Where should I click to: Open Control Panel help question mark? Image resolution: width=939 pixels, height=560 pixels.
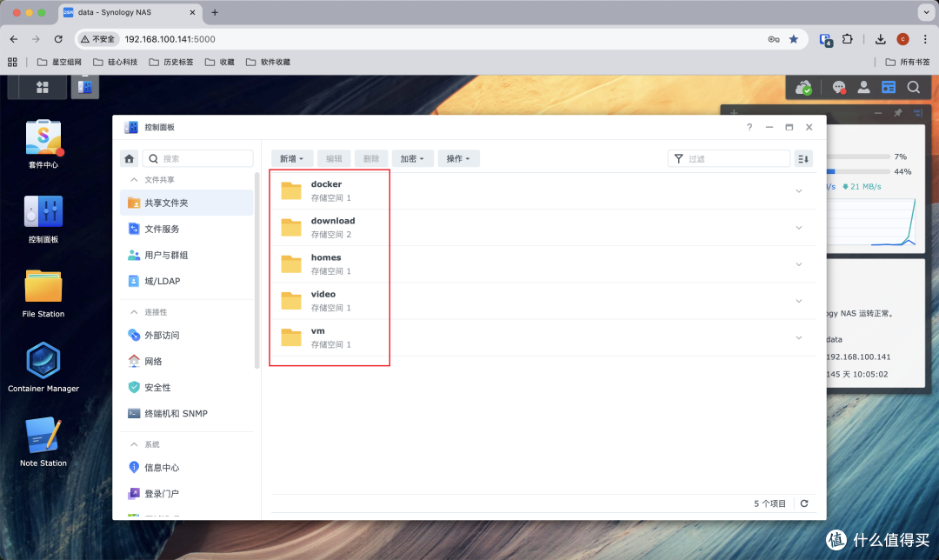(x=749, y=127)
